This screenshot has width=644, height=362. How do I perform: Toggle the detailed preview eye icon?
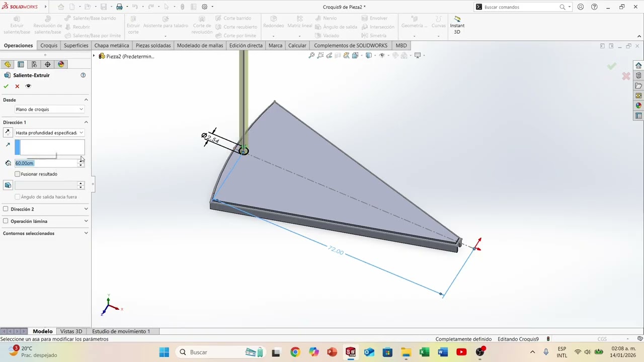[28, 86]
